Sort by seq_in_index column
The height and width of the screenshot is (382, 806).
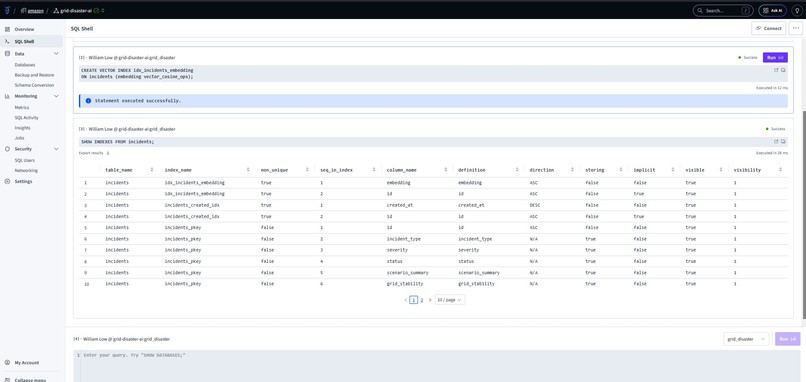tap(374, 170)
